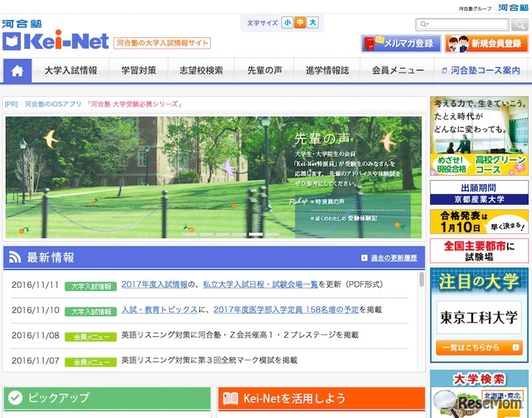Click the Kei-Net logo

point(55,41)
